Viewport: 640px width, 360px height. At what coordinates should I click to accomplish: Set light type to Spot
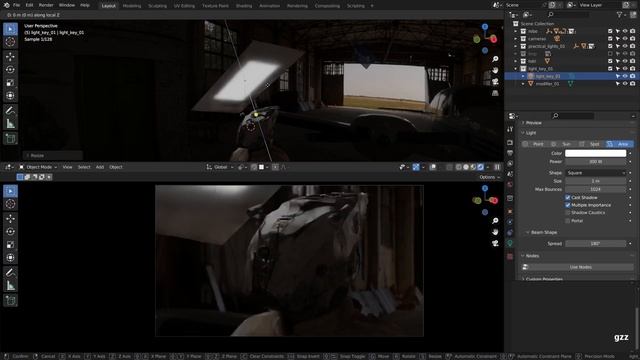[x=591, y=144]
